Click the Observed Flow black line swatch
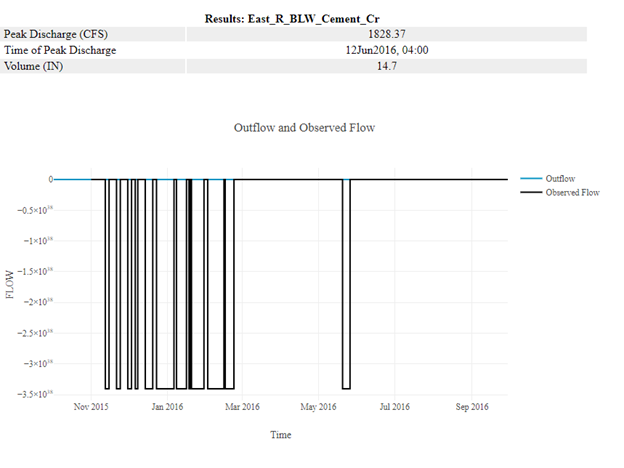The height and width of the screenshot is (468, 624). [531, 193]
